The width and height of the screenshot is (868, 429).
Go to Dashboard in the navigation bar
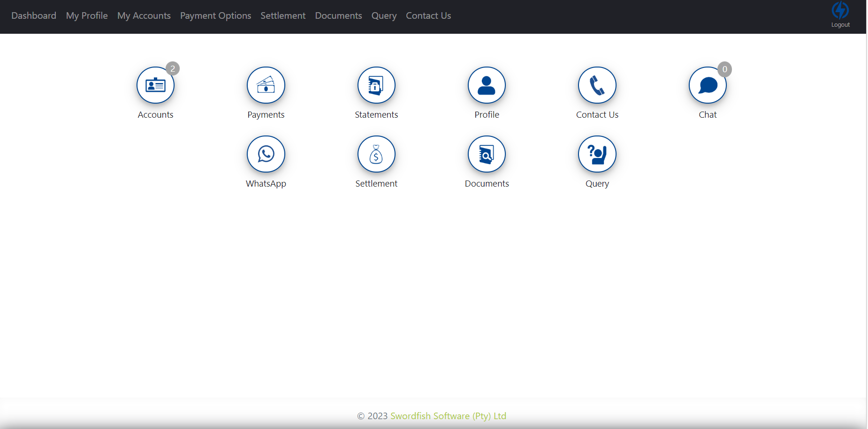tap(34, 15)
